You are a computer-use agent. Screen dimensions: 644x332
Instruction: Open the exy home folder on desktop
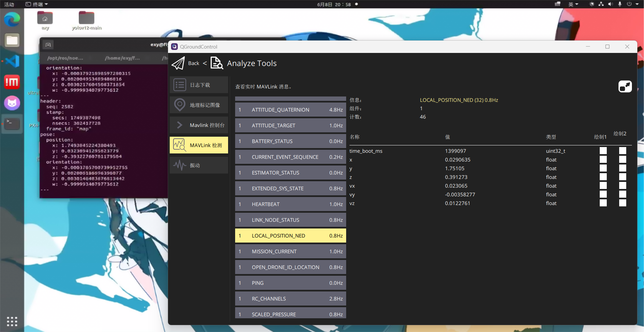[x=45, y=20]
